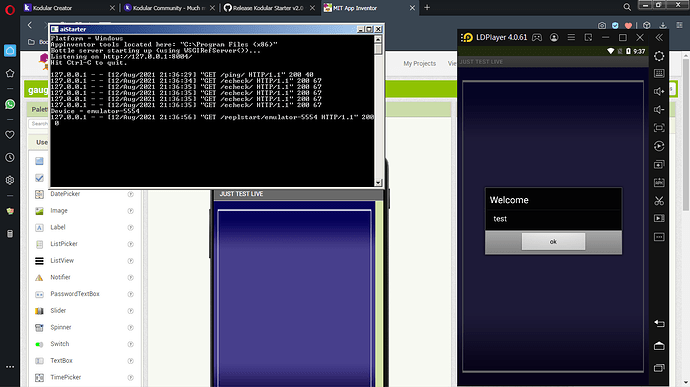Viewport: 690px width, 387px height.
Task: Close the MIT App Inventor tab
Action: point(412,8)
